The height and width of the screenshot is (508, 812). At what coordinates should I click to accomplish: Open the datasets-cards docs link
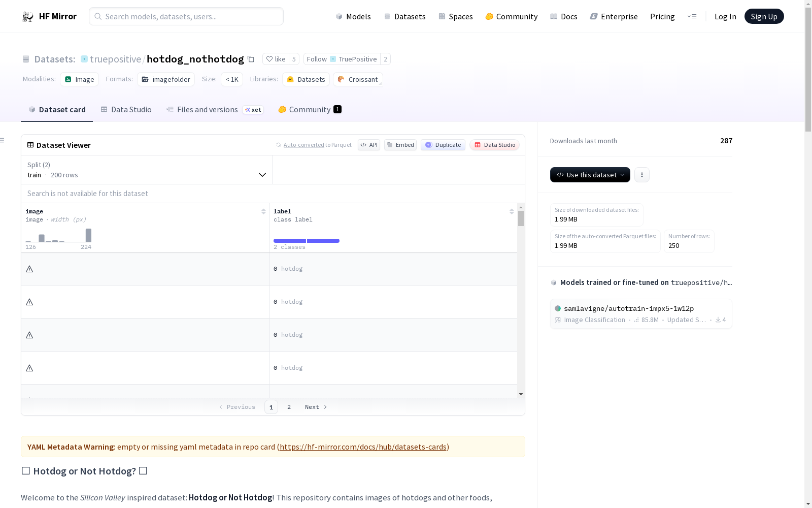tap(363, 447)
